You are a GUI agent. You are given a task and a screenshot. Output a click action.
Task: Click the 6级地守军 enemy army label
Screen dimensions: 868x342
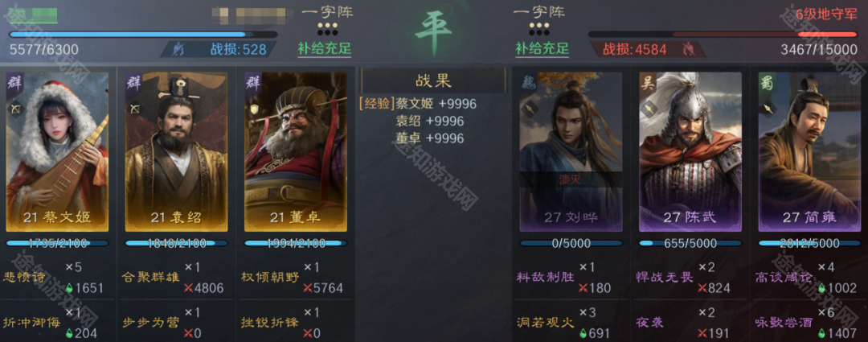pyautogui.click(x=826, y=14)
